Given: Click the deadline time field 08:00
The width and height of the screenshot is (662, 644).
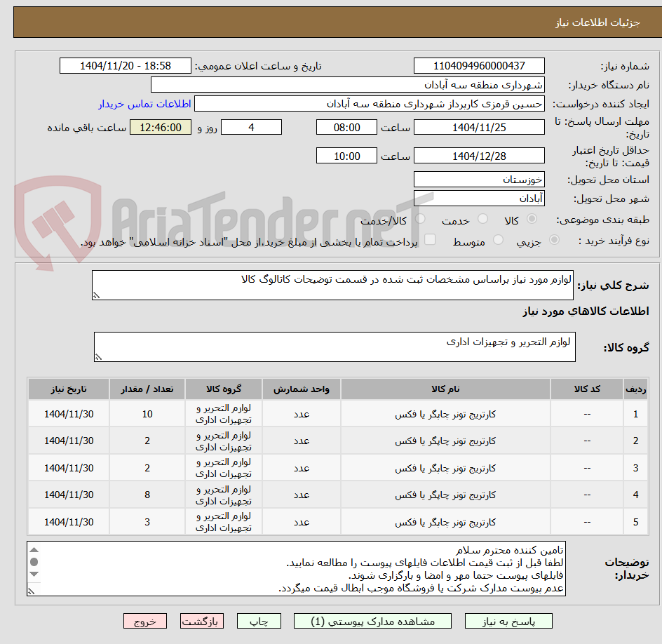Looking at the screenshot, I should coord(346,127).
